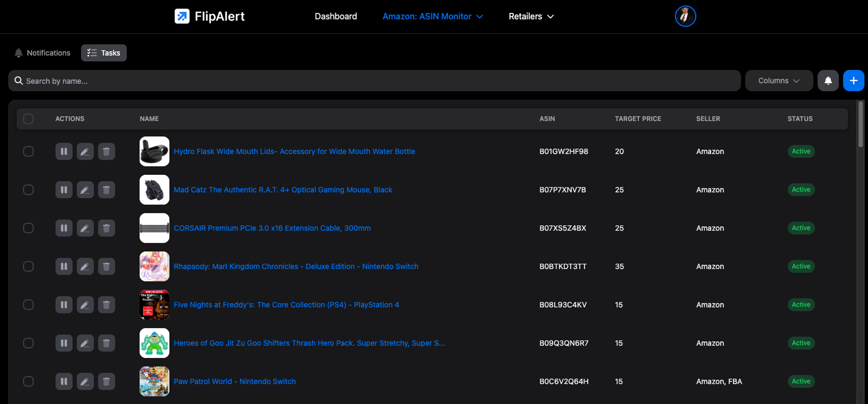Edit the Five Nights at Freddy's task
868x404 pixels.
[x=85, y=305]
